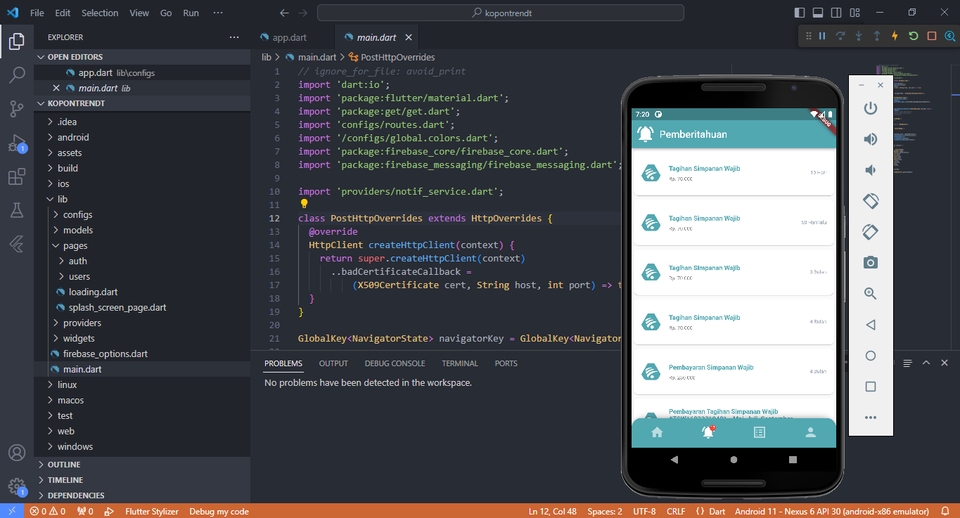Switch to the app.dart editor tab

click(290, 37)
